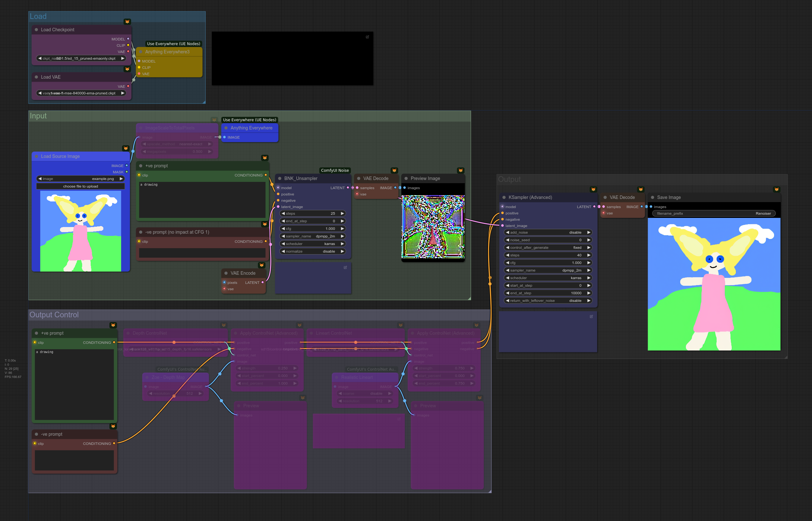Click edit icon on note below KSampler

[591, 317]
